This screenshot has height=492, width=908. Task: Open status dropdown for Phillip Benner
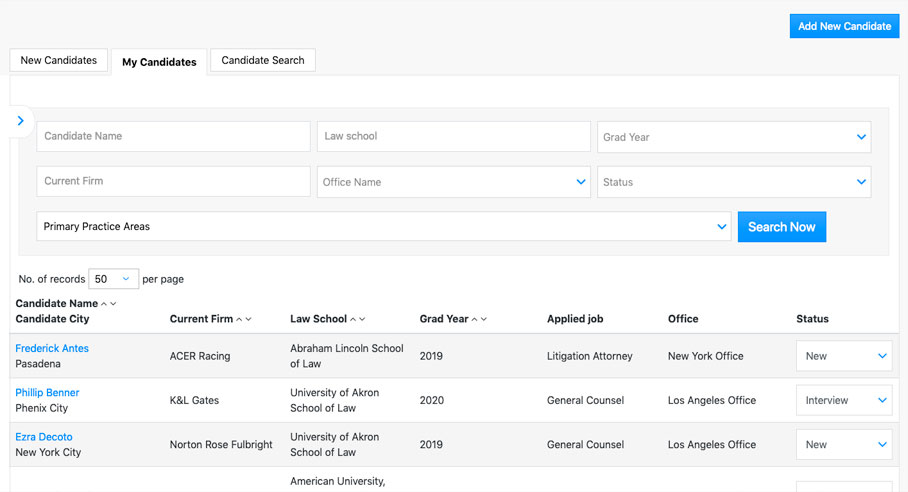(x=844, y=400)
